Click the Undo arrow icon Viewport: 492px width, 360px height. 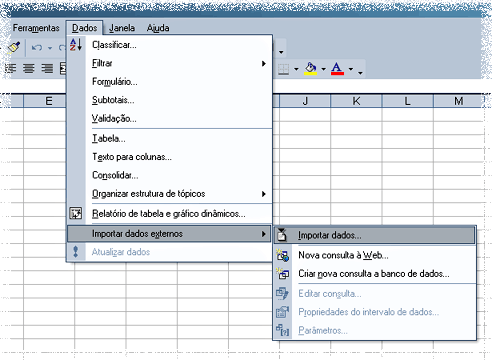point(37,48)
